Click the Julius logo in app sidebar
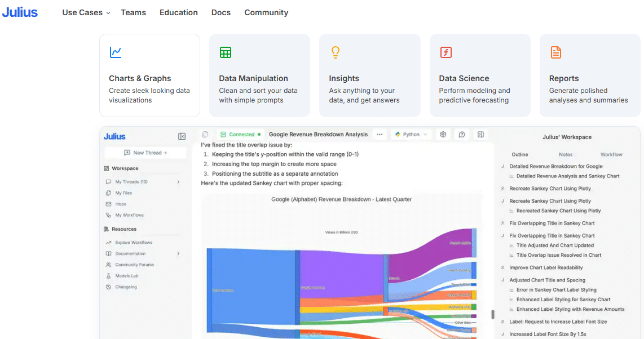Screen dimensions: 644x339 (x=114, y=136)
